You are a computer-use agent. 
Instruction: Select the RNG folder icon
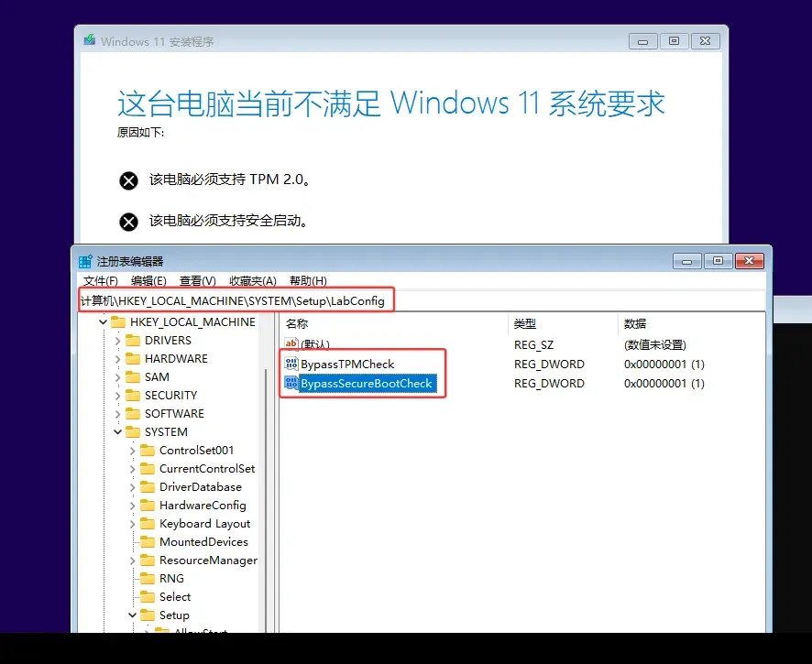(x=148, y=579)
